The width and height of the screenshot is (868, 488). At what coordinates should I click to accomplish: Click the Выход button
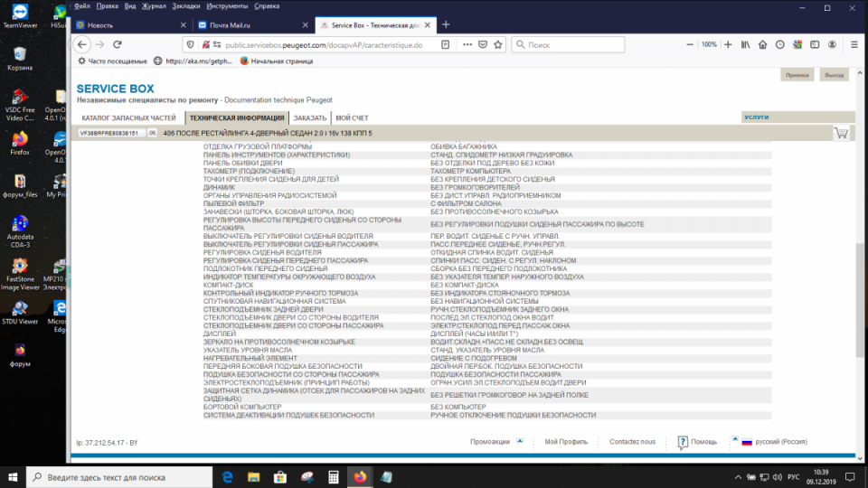coord(834,76)
